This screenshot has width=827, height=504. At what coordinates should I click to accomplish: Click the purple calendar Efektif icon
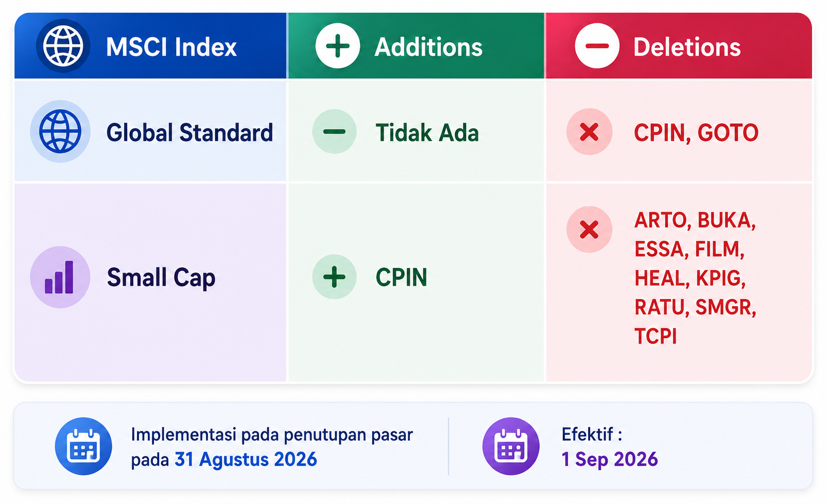[x=511, y=446]
